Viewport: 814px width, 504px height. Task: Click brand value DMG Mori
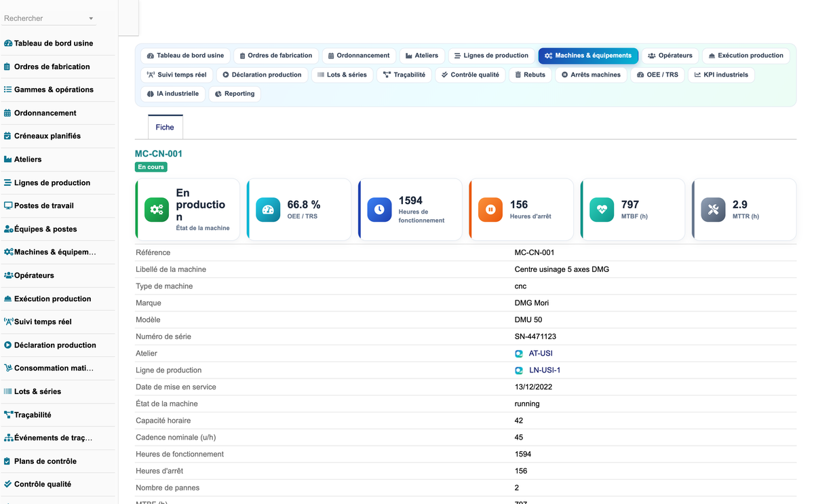pyautogui.click(x=532, y=303)
